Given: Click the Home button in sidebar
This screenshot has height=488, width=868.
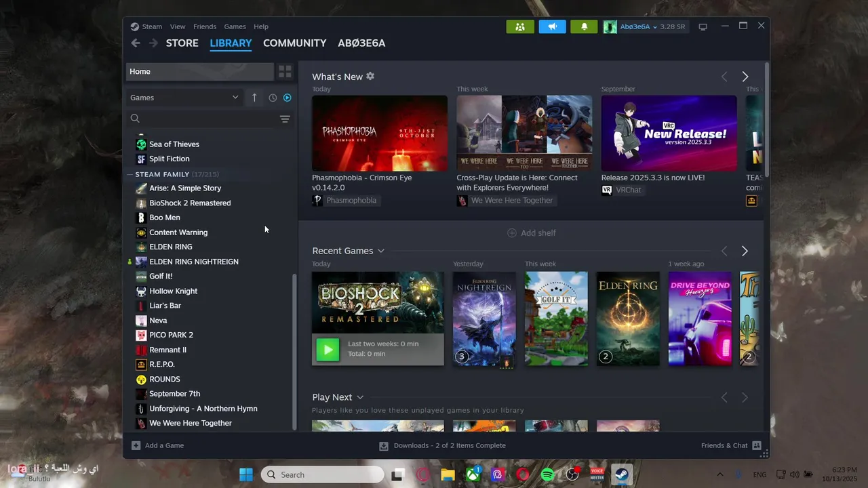Looking at the screenshot, I should pyautogui.click(x=199, y=71).
